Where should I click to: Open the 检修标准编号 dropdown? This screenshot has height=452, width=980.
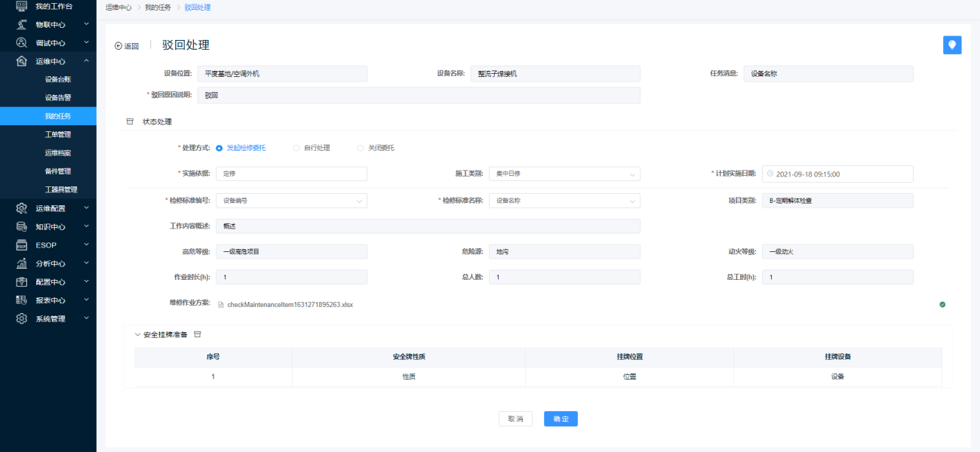(291, 201)
